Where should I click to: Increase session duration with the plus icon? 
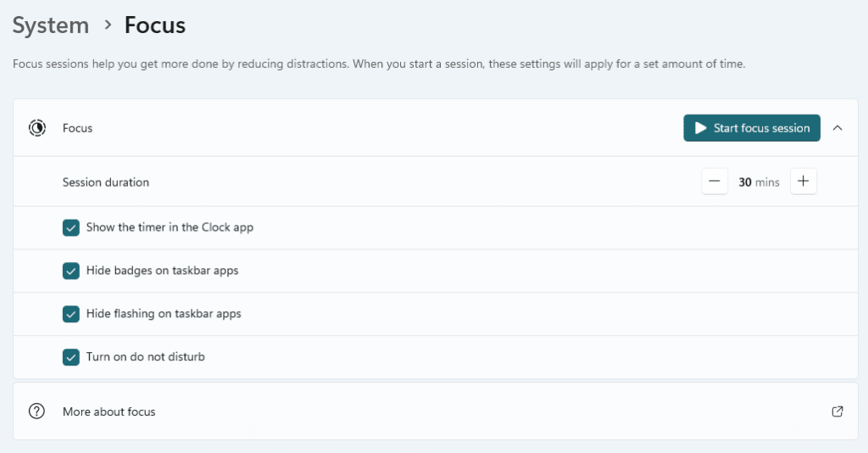[x=804, y=181]
